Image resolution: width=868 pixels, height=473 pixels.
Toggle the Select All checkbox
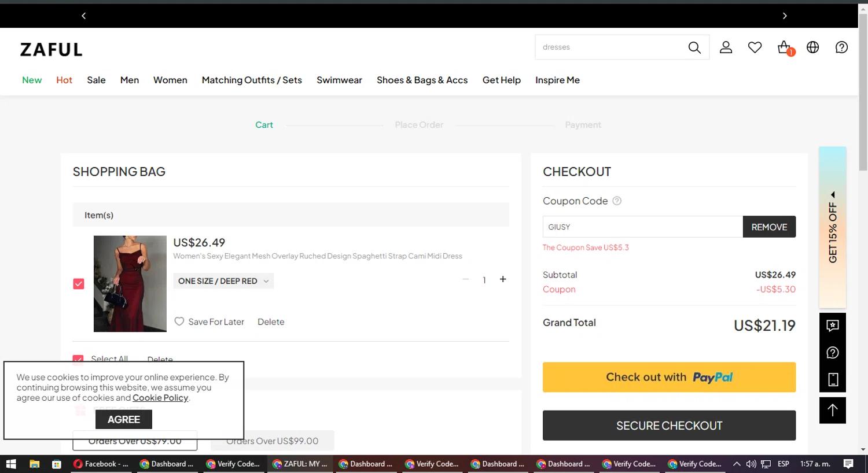[78, 359]
